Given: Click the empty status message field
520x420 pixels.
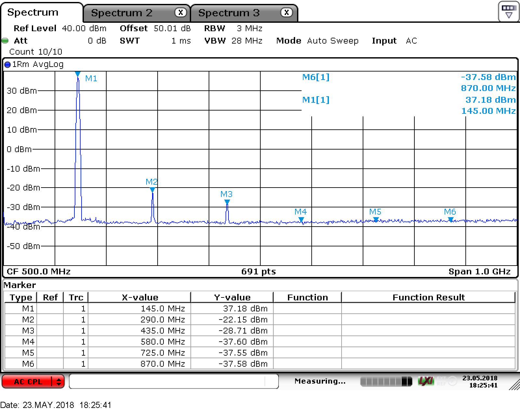Looking at the screenshot, I should click(174, 381).
